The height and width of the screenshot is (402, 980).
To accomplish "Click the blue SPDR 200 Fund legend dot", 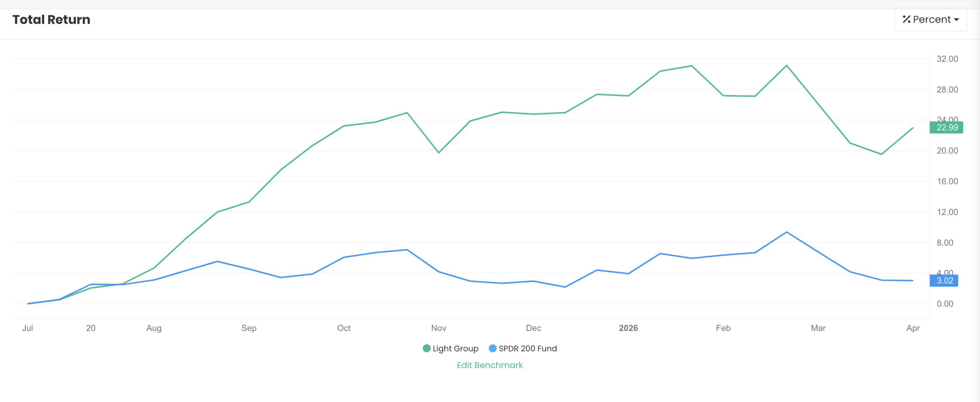I will pos(493,348).
